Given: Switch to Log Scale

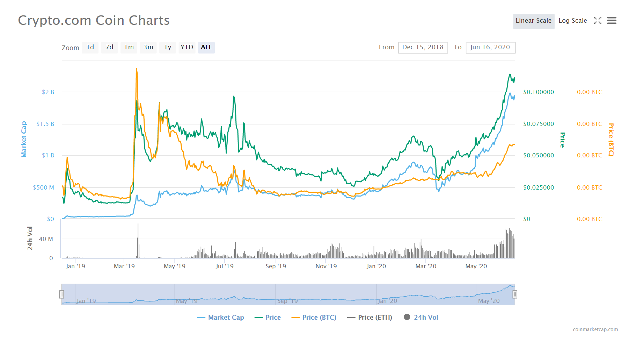Looking at the screenshot, I should pyautogui.click(x=573, y=21).
